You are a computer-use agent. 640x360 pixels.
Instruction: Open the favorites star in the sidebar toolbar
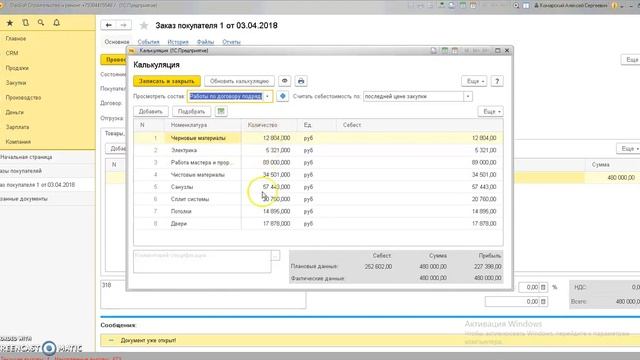pos(10,23)
